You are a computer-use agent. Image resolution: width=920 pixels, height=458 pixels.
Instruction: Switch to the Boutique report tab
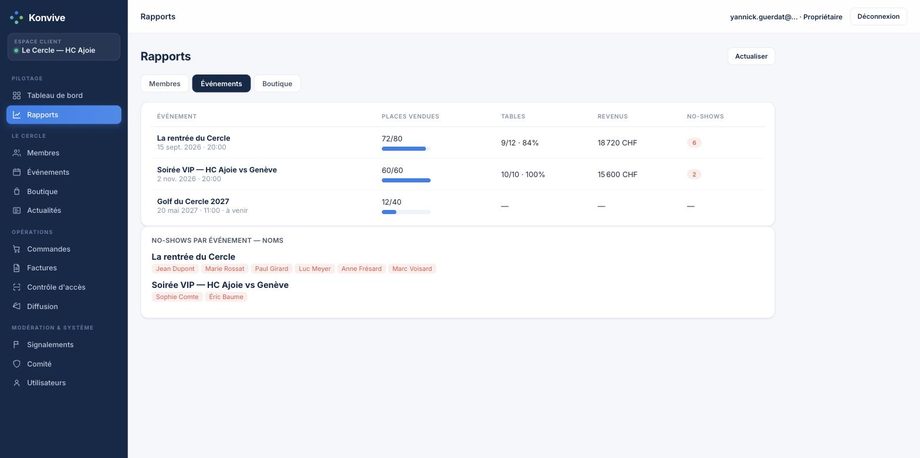tap(277, 84)
